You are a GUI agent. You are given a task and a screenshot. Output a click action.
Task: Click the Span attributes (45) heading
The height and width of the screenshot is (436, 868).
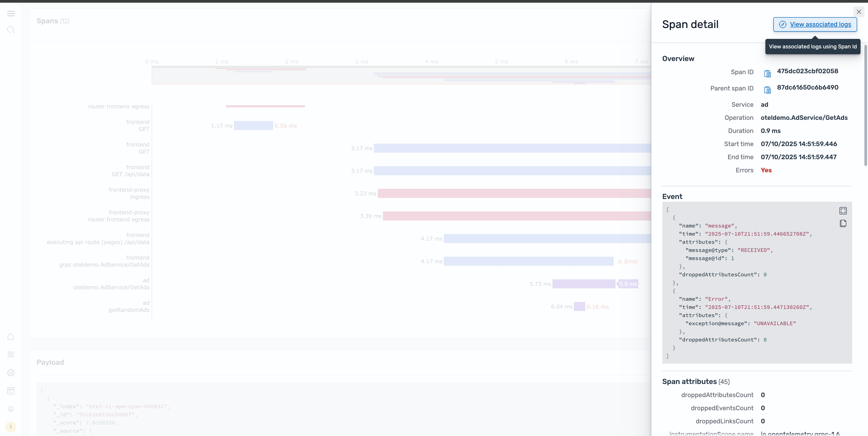click(x=696, y=381)
